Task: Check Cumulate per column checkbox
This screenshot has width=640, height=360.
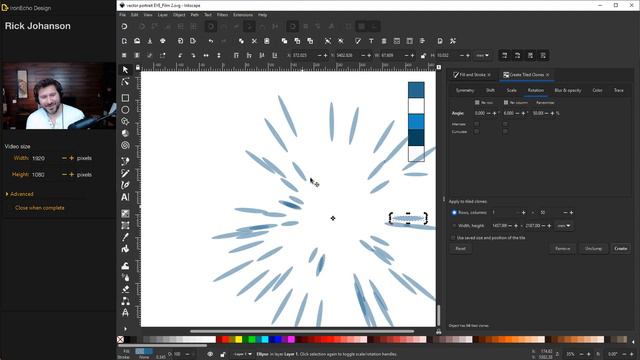Action: click(x=505, y=131)
